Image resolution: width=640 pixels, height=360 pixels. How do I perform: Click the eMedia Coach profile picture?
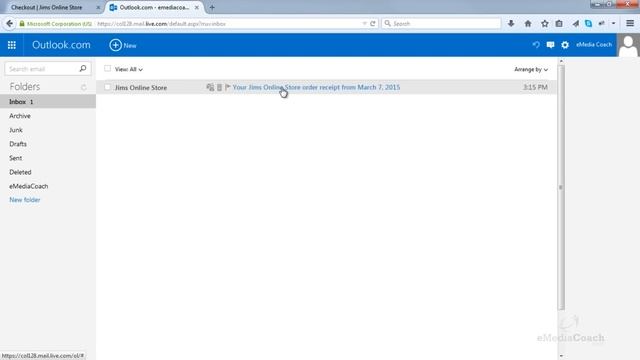628,45
